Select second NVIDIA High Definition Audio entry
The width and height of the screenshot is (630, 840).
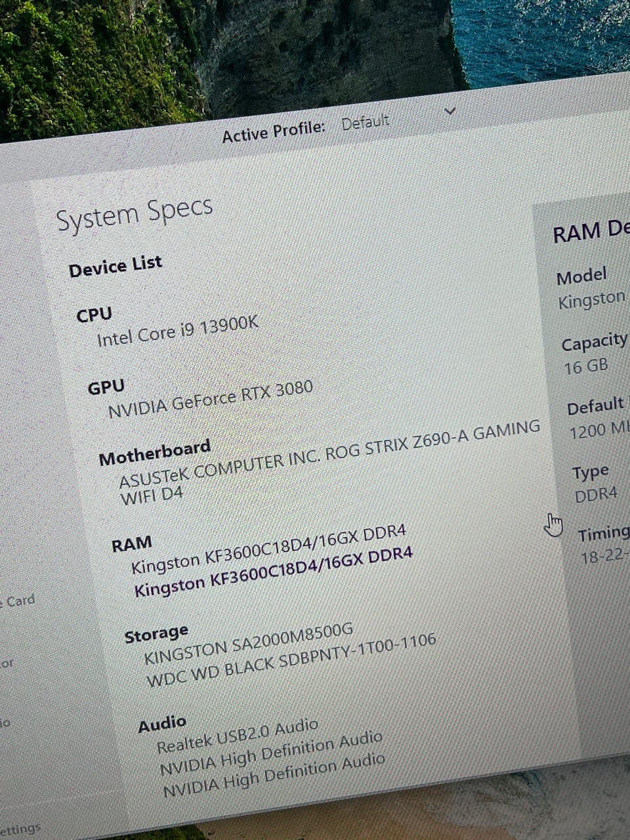click(274, 774)
